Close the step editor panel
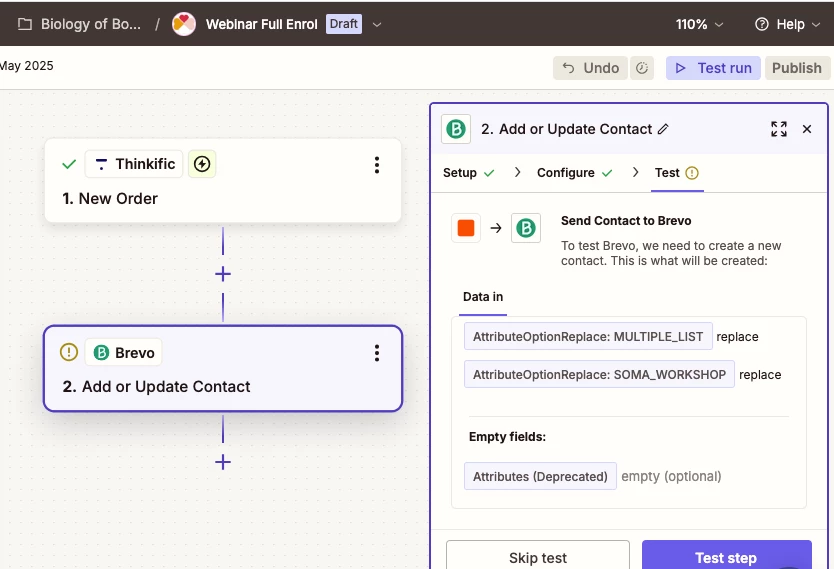 [807, 129]
